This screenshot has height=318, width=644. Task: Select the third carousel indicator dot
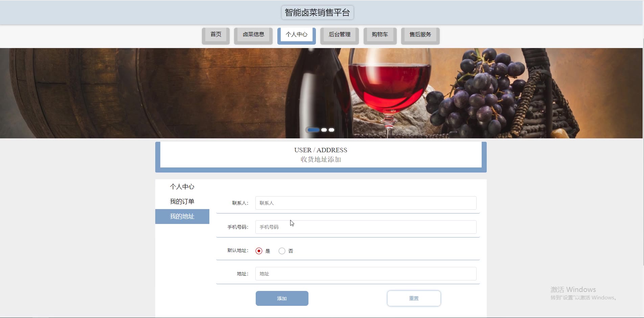(x=331, y=130)
